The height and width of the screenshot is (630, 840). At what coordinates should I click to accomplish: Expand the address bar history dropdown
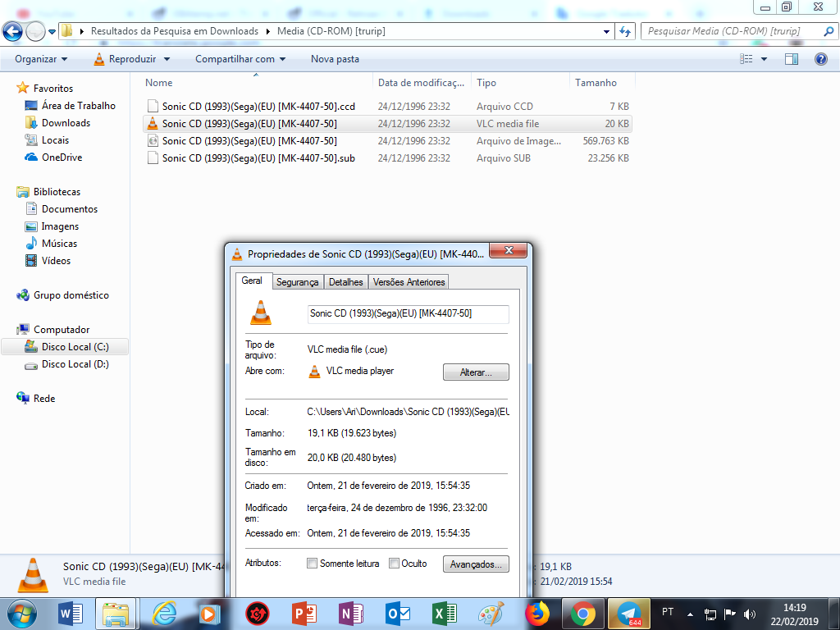click(606, 32)
